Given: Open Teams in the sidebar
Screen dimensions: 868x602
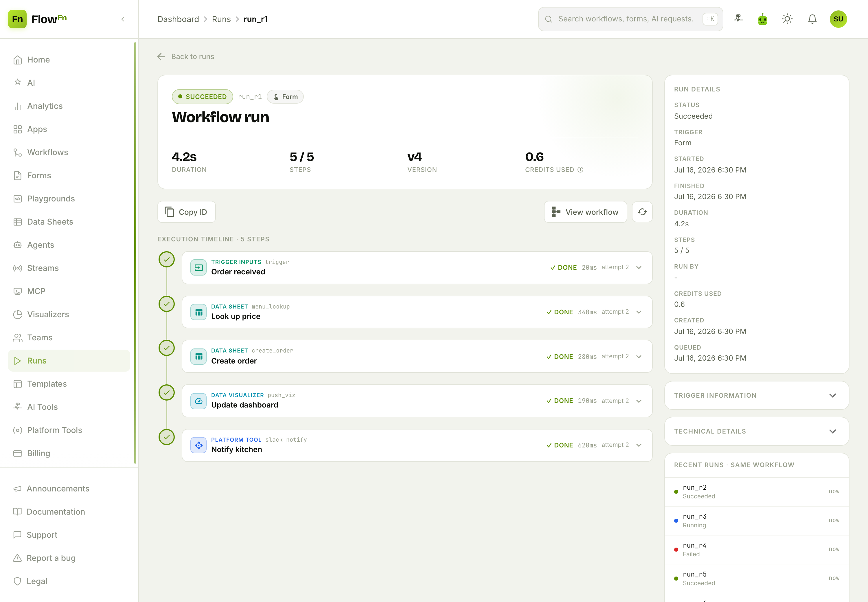Looking at the screenshot, I should [69, 337].
